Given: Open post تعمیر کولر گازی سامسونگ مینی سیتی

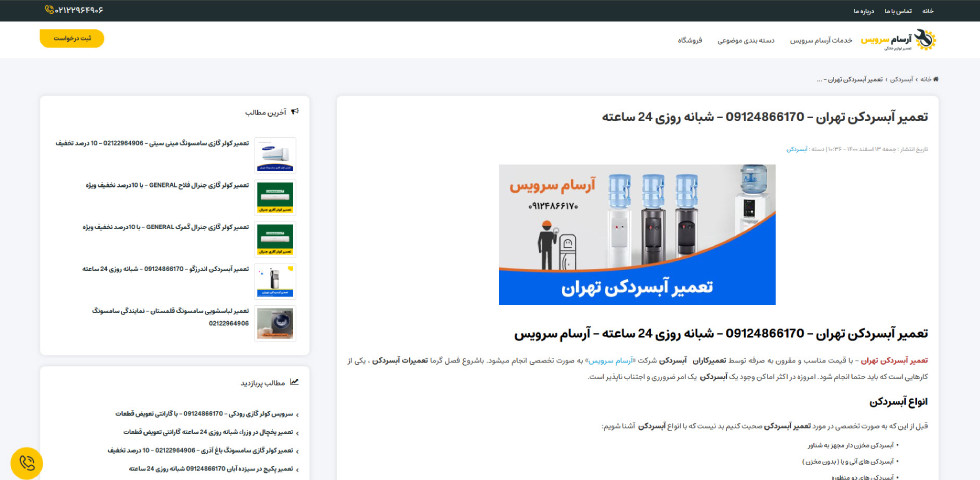Looking at the screenshot, I should click(152, 143).
